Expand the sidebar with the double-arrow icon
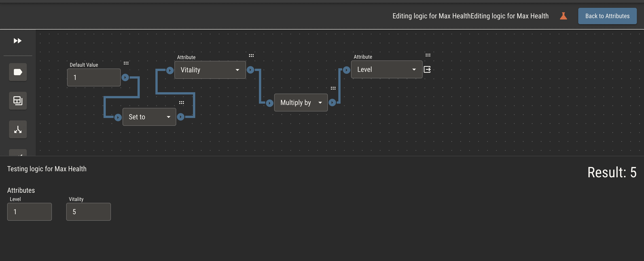This screenshot has width=644, height=261. click(x=17, y=41)
